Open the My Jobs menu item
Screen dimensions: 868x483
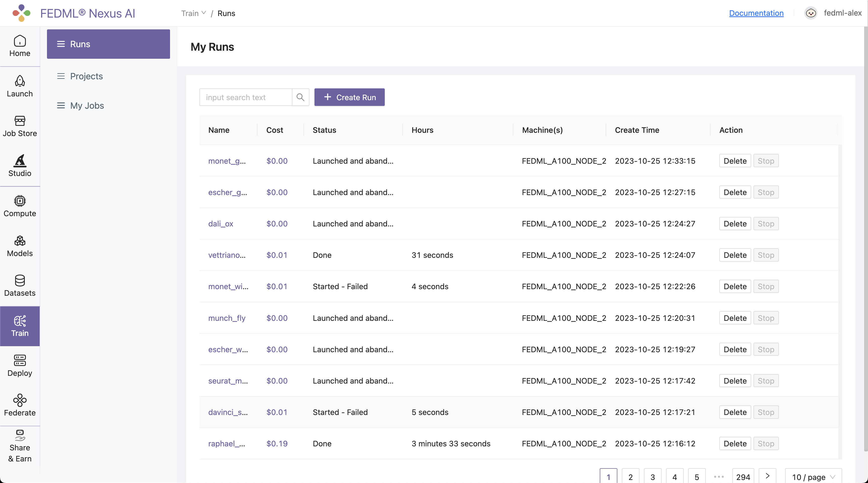pos(87,105)
